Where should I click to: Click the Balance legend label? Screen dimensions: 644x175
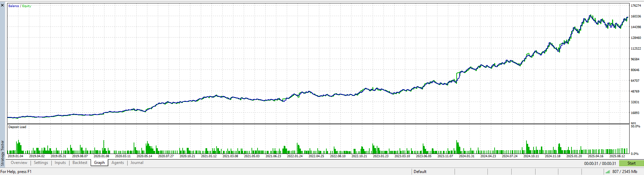pyautogui.click(x=13, y=6)
